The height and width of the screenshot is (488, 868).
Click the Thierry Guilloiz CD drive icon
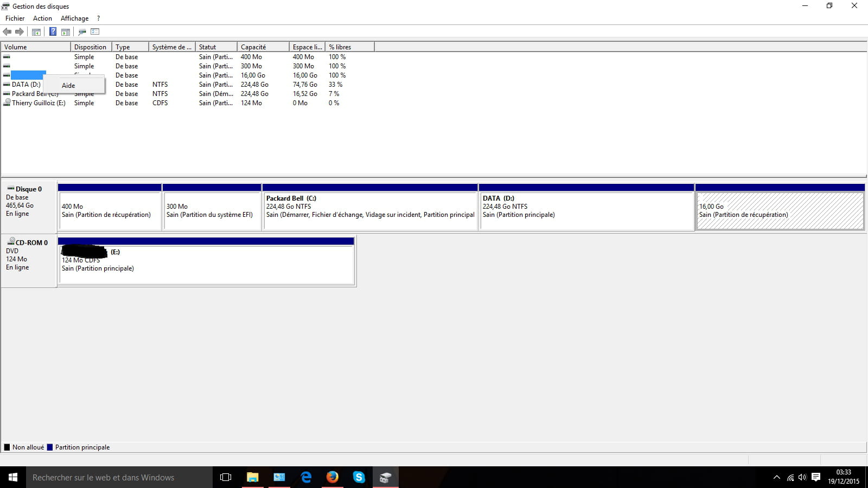[x=7, y=102]
